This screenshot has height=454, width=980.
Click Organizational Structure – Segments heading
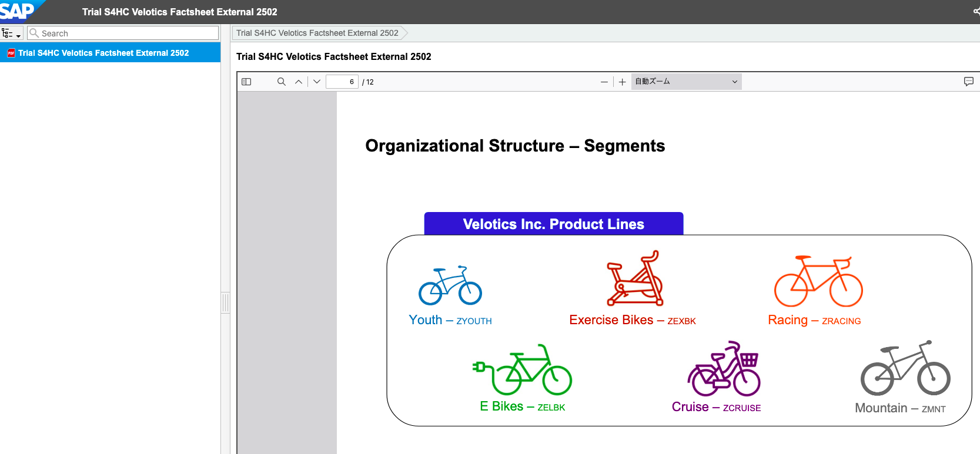coord(515,146)
